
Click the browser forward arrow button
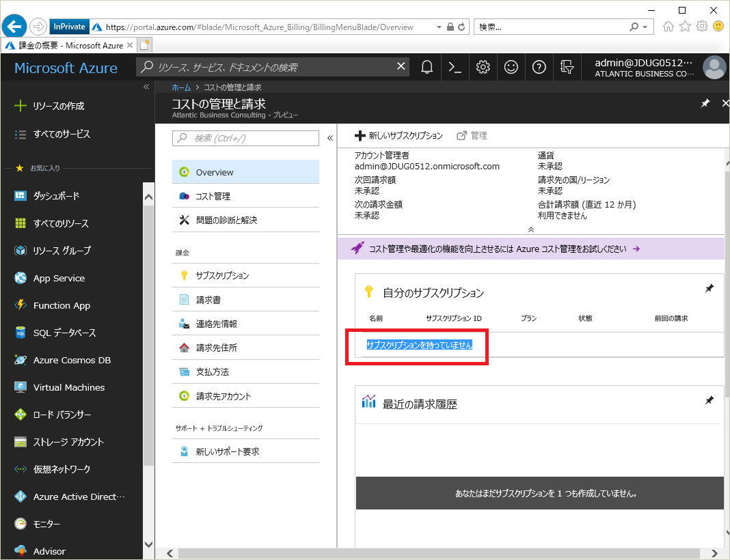point(38,27)
